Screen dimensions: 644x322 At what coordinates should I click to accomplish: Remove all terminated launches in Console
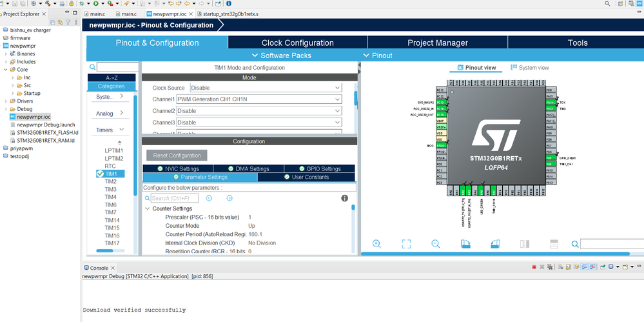click(549, 267)
